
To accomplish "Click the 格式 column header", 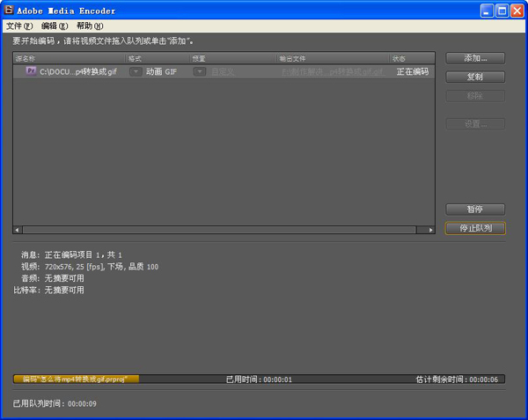I will point(158,59).
